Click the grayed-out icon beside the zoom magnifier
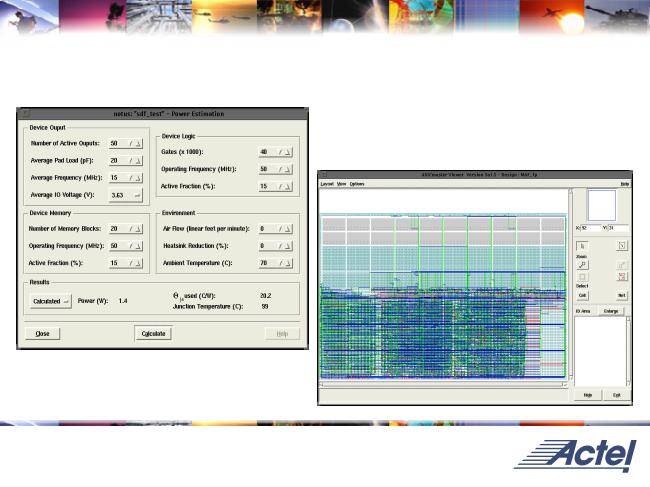650x487 pixels. click(622, 265)
